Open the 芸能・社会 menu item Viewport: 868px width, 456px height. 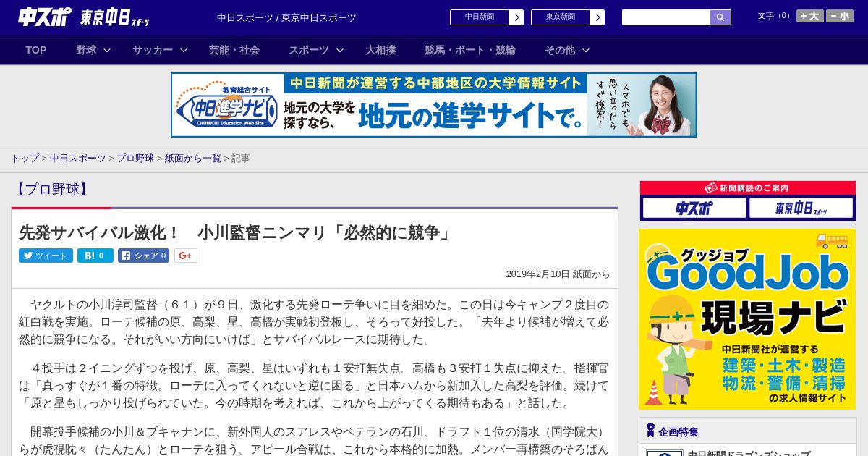pos(234,50)
